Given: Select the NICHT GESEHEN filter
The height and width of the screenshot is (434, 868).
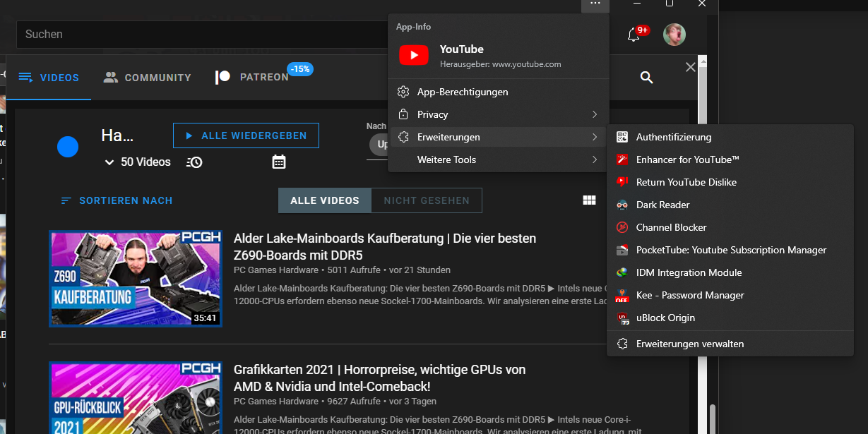Looking at the screenshot, I should pyautogui.click(x=427, y=200).
